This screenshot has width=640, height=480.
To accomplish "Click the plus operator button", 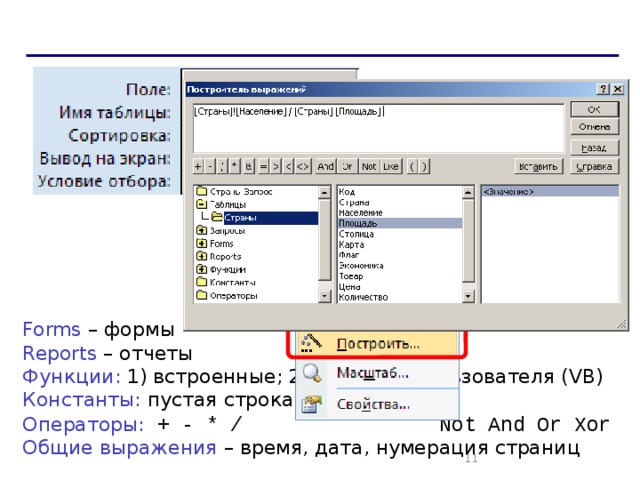I will 198,167.
